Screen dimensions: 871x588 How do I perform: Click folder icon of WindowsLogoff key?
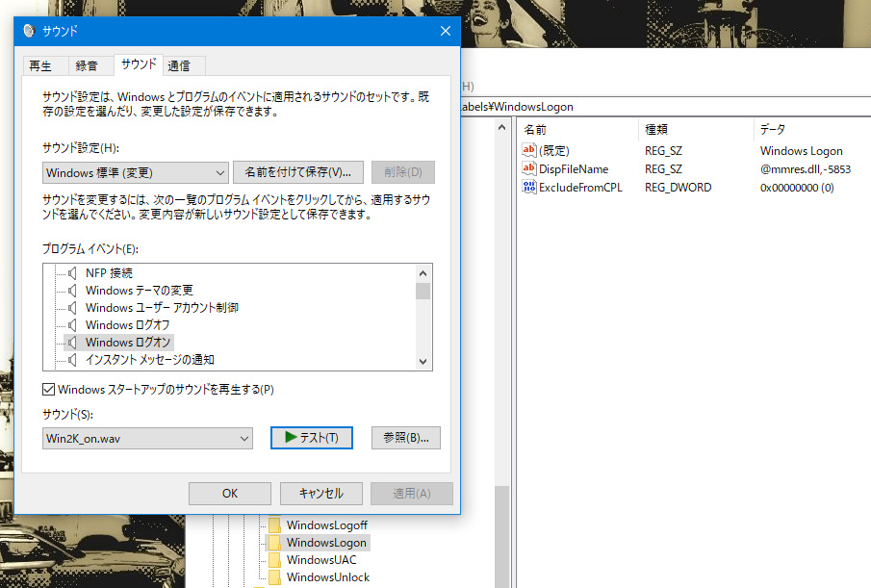tap(274, 525)
